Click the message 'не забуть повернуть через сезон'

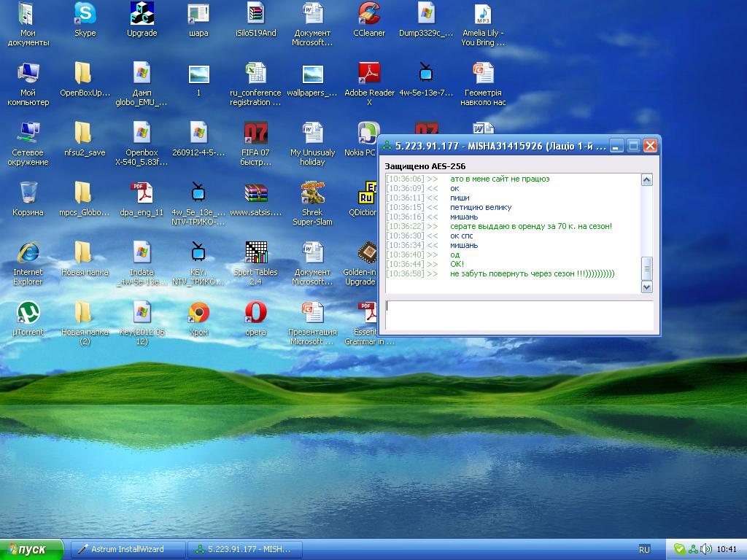coord(532,273)
